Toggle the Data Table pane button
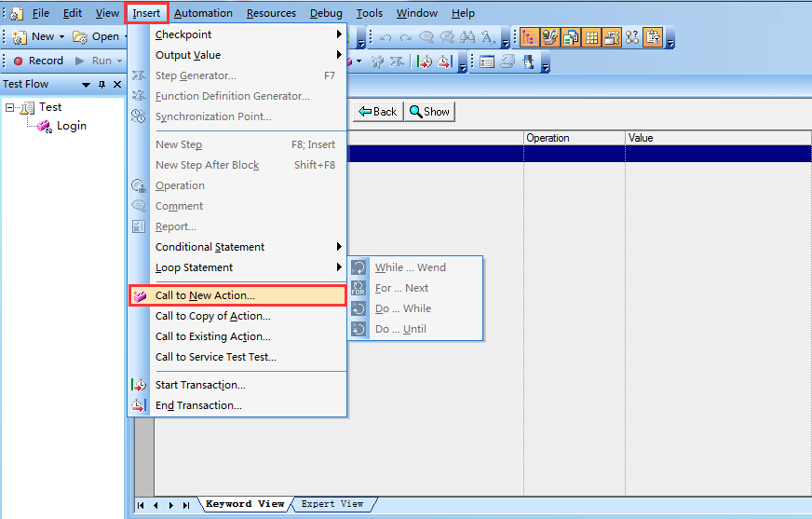Screen dimensions: 812x519 pyautogui.click(x=591, y=37)
